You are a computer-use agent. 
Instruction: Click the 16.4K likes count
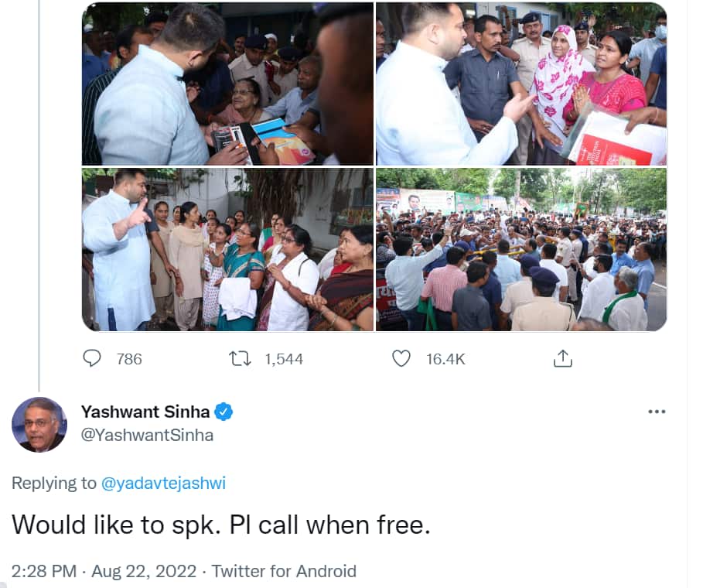click(445, 359)
